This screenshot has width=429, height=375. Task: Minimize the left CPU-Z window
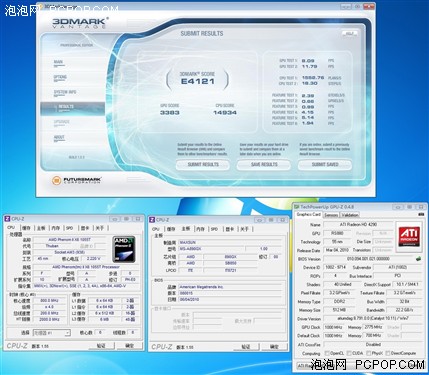click(x=115, y=219)
